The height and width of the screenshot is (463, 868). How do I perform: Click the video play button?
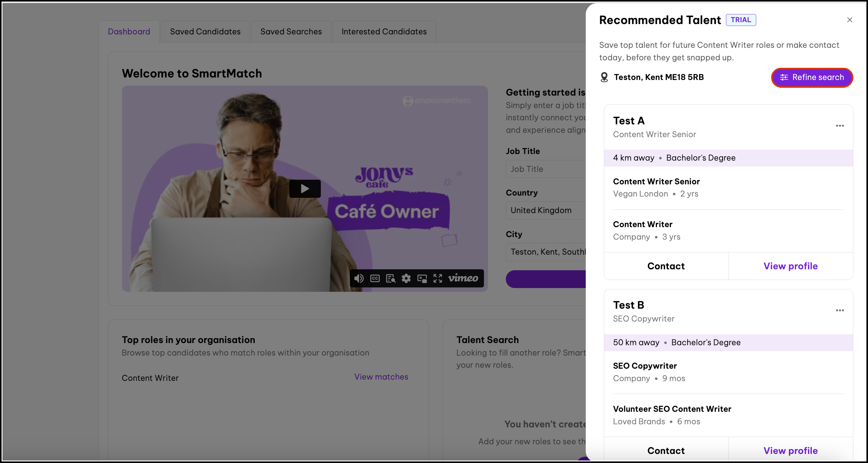305,188
